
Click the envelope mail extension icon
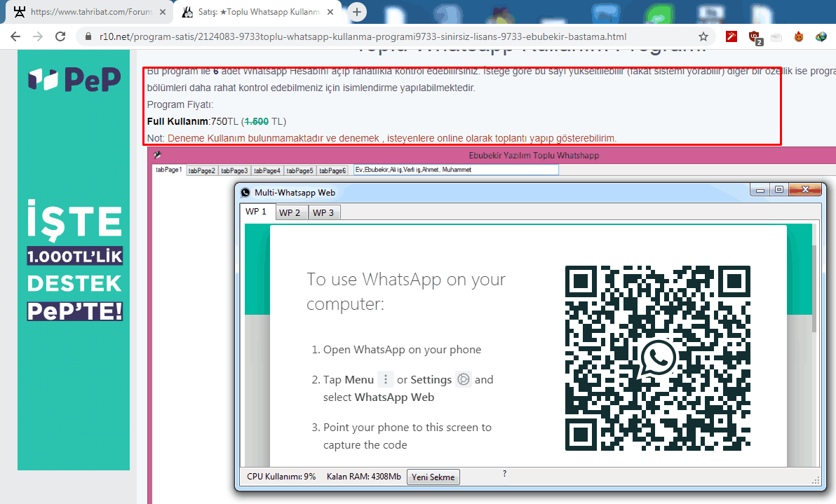pyautogui.click(x=776, y=37)
